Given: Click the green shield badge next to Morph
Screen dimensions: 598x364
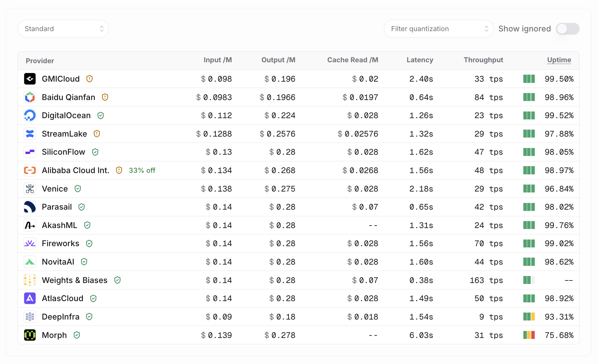Looking at the screenshot, I should (77, 335).
